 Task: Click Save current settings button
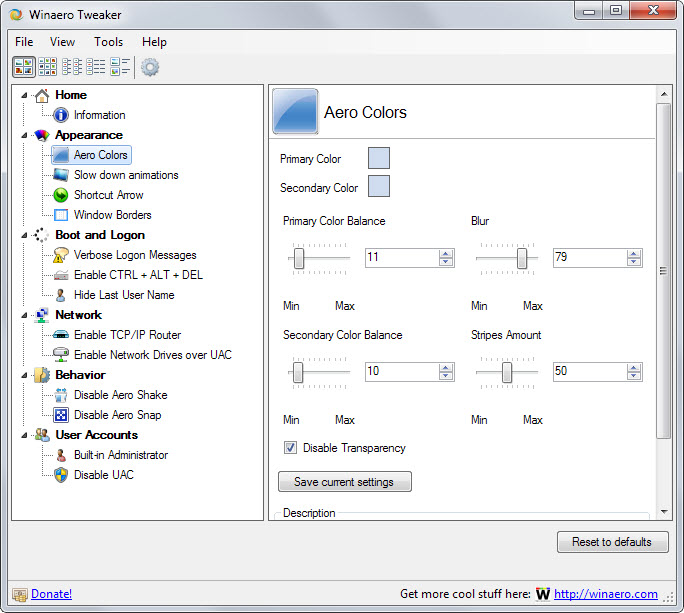coord(345,482)
